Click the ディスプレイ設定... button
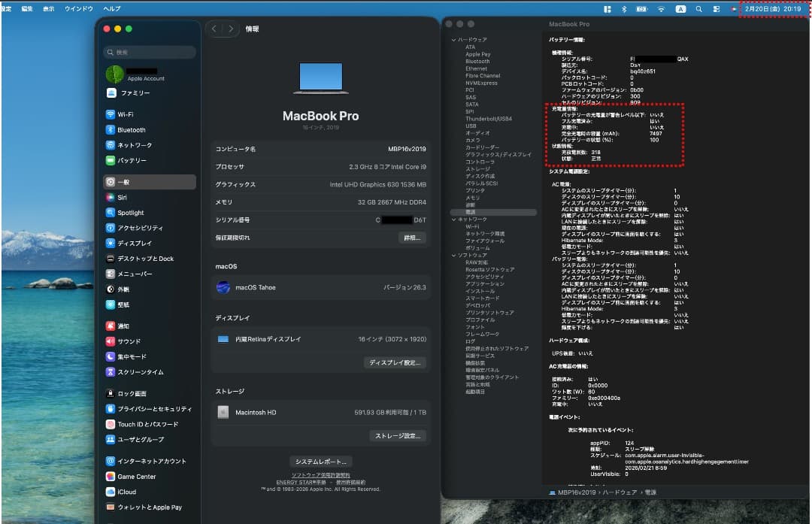Screen dimensions: 812x524 [x=395, y=362]
